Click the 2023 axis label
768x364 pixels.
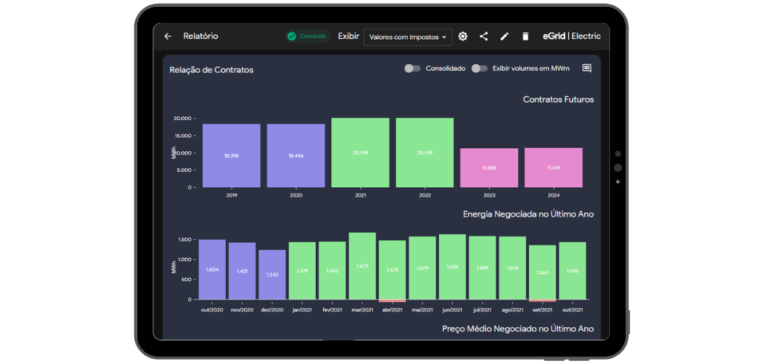[489, 195]
